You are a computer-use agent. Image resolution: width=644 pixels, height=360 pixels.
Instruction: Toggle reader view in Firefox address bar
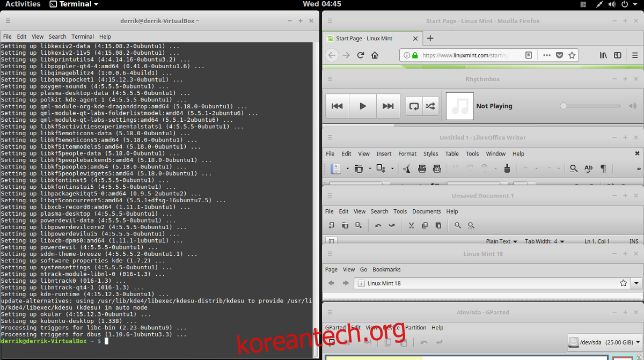[529, 55]
